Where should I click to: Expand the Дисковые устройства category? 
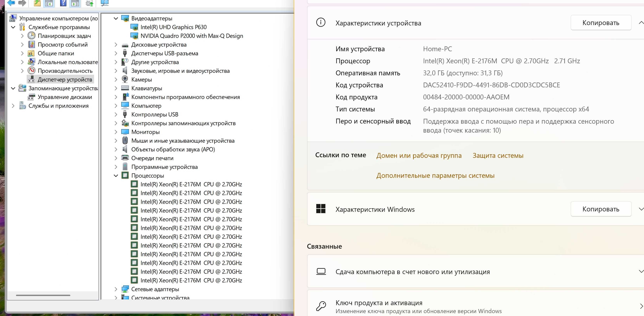point(116,44)
